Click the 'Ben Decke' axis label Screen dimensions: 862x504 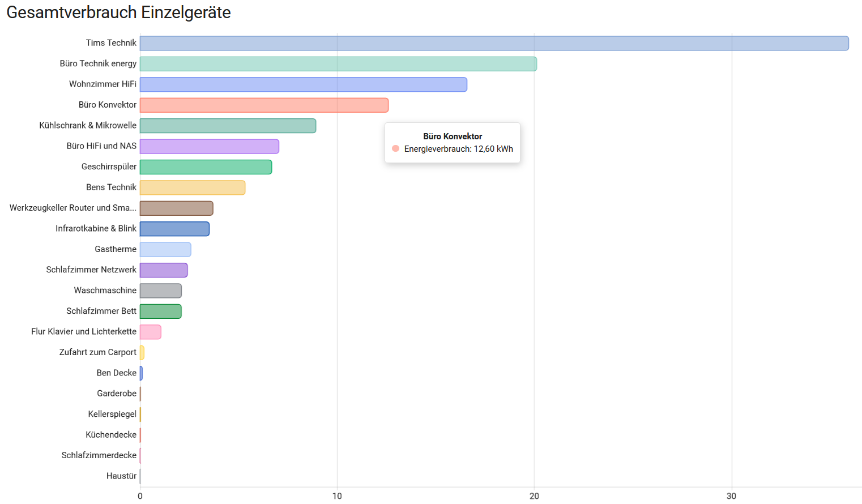coord(117,373)
